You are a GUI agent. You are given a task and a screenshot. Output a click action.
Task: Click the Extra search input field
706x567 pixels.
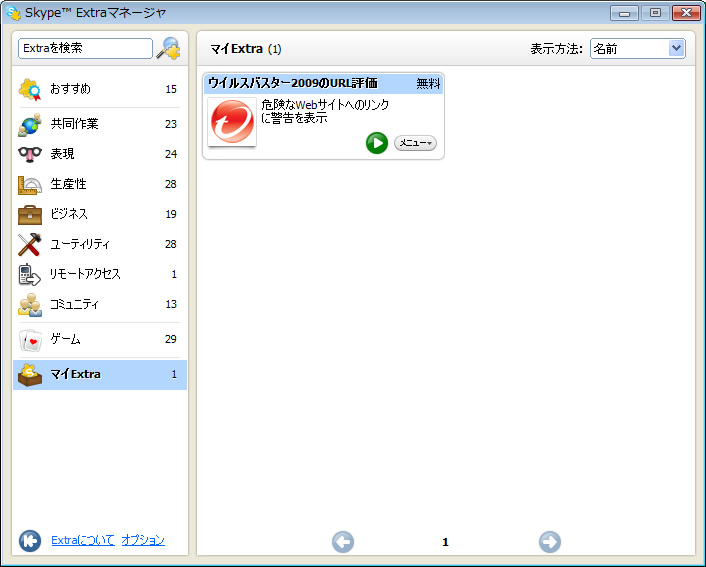(x=85, y=48)
